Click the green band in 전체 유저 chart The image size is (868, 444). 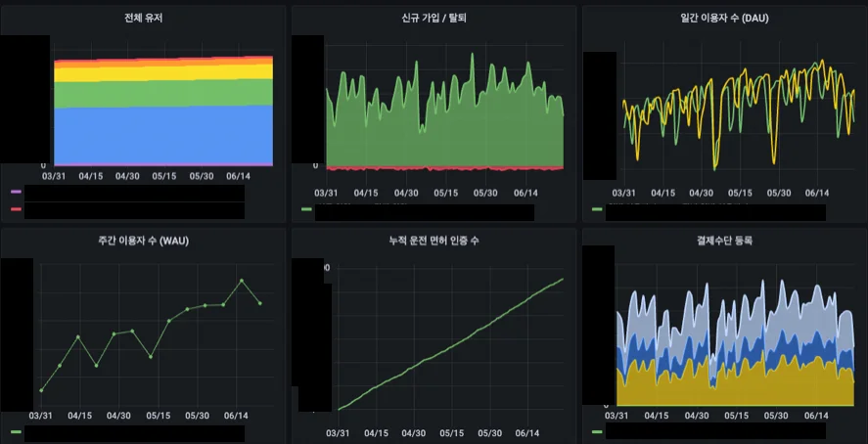[161, 92]
